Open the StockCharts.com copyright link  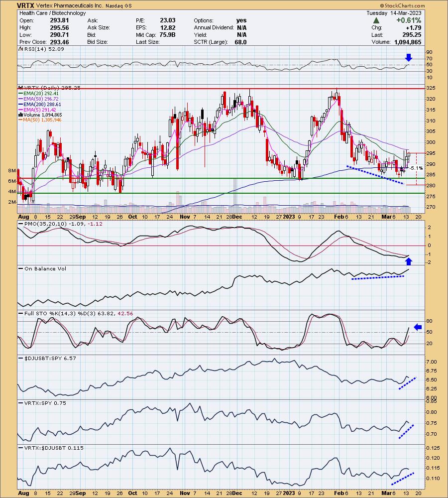click(403, 5)
